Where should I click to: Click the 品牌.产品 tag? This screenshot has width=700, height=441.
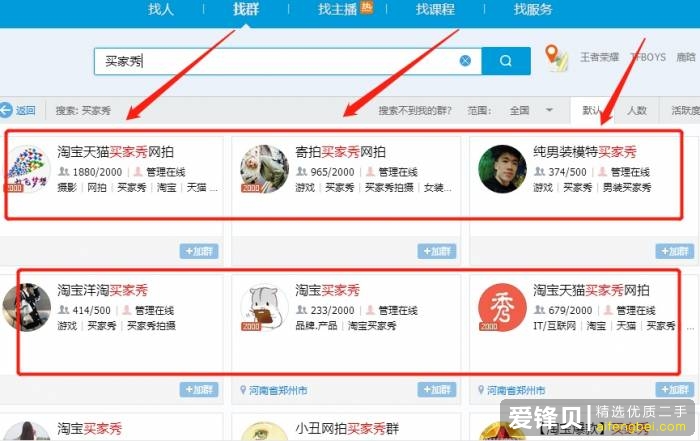316,326
